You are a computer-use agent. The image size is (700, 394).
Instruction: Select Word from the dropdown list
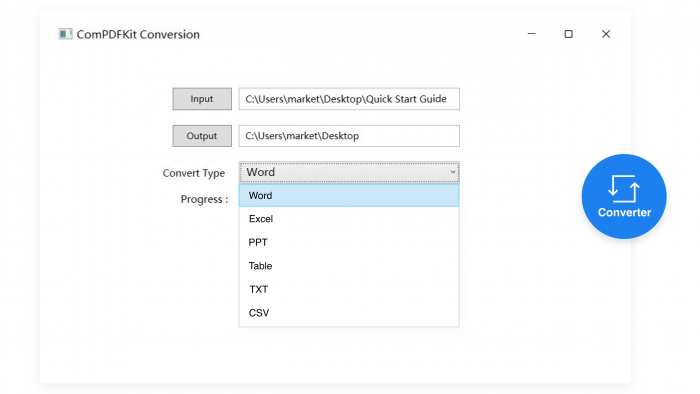click(349, 195)
